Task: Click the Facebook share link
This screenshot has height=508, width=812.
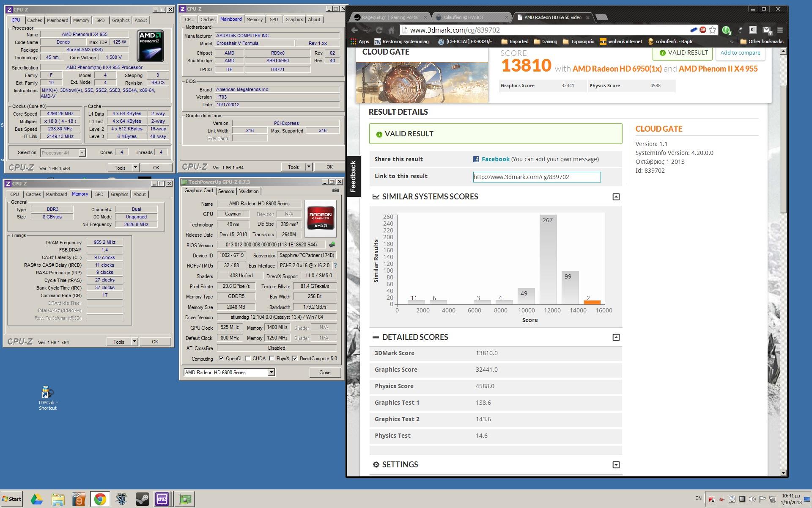Action: [x=495, y=159]
